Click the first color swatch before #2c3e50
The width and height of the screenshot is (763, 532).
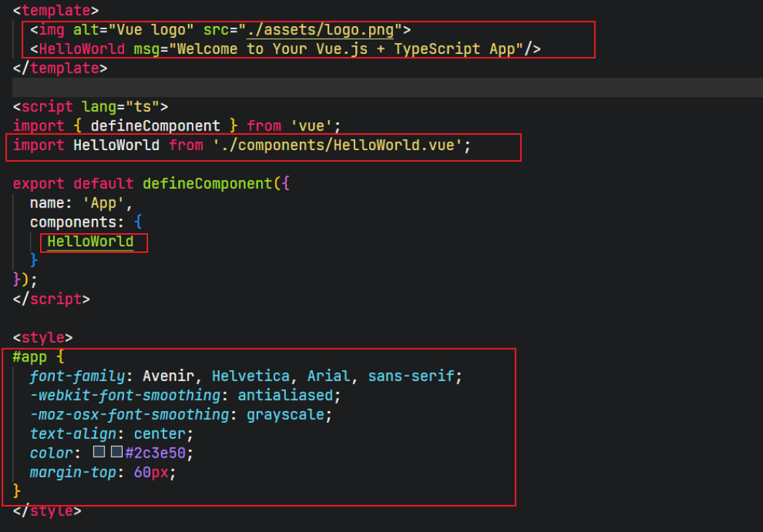pyautogui.click(x=98, y=452)
